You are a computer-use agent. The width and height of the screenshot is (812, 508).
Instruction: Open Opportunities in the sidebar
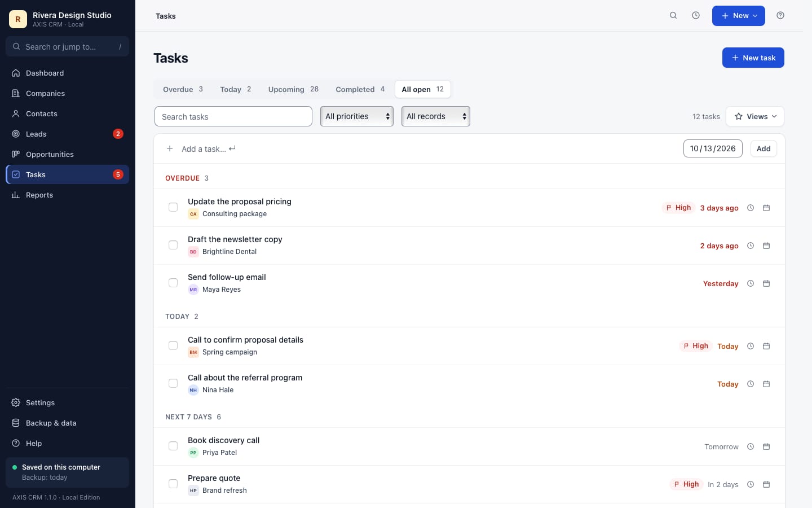coord(67,154)
